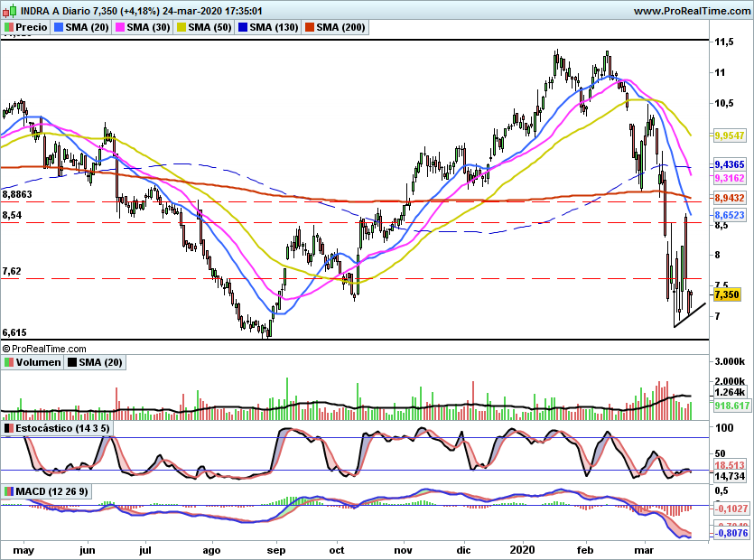Viewport: 754px width, 560px height.
Task: Click the 6,615 support level label
Action: tap(14, 332)
